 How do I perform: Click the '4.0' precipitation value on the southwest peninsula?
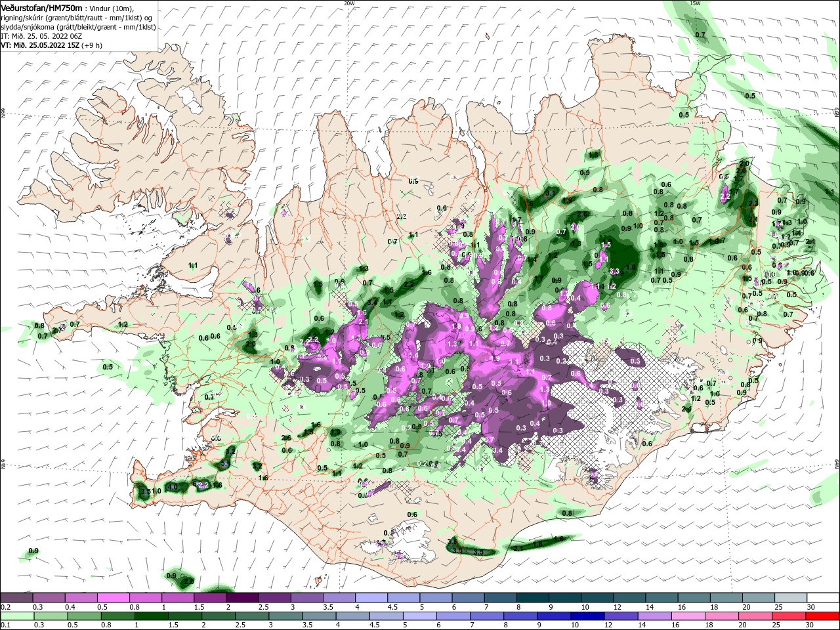pyautogui.click(x=173, y=488)
